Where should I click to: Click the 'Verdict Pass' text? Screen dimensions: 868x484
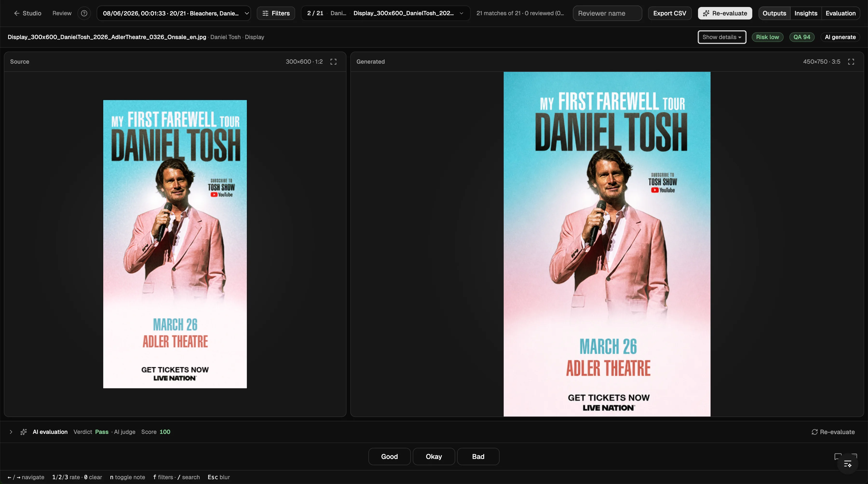pos(91,432)
